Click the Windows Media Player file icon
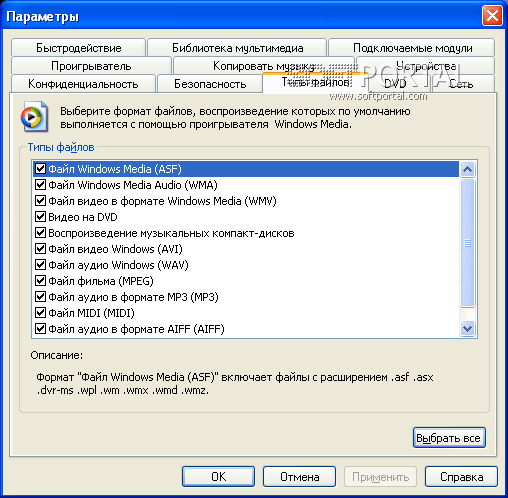Viewport: 508px width, 498px height. [x=35, y=117]
